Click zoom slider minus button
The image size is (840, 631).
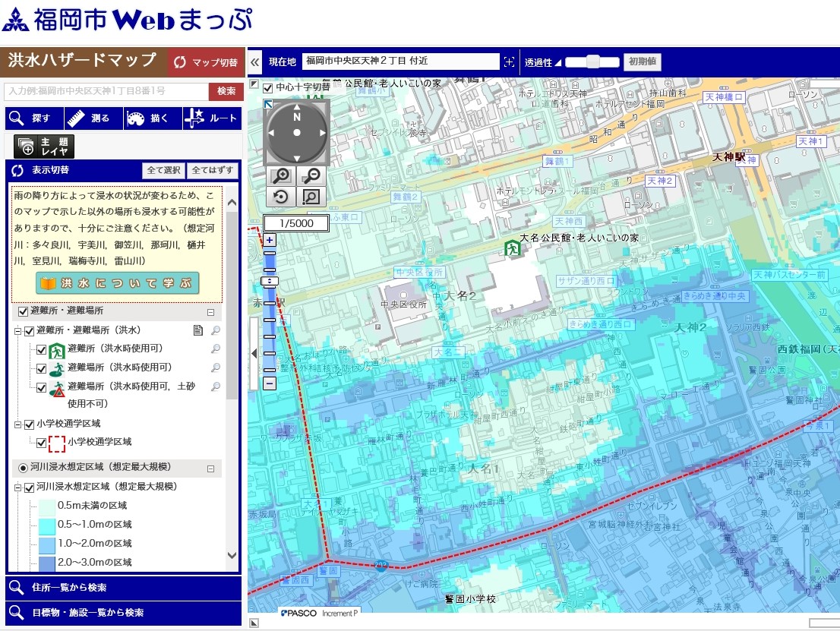(x=270, y=383)
